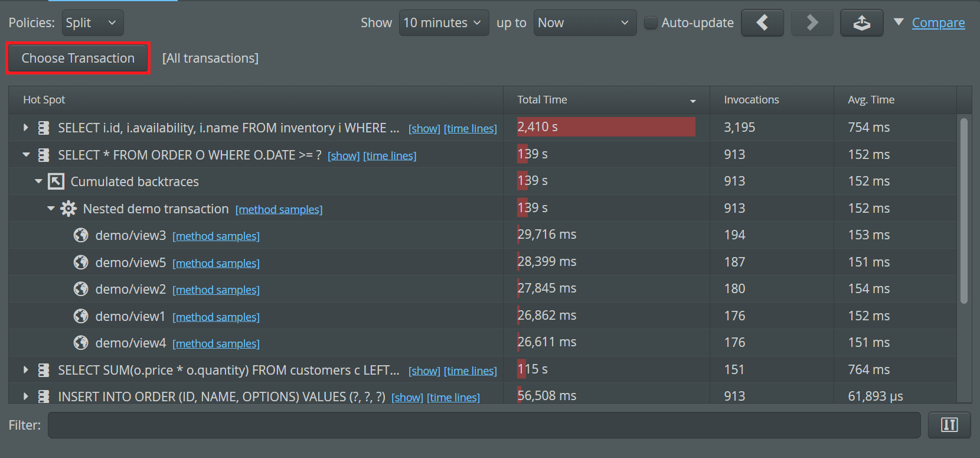This screenshot has width=980, height=458.
Task: Click the Choose Transaction button
Action: [78, 58]
